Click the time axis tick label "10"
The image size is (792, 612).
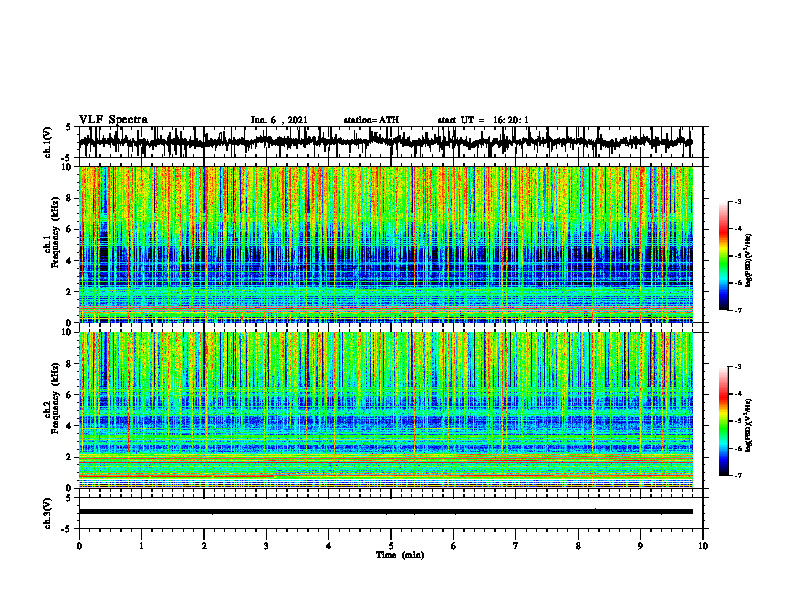[x=703, y=546]
